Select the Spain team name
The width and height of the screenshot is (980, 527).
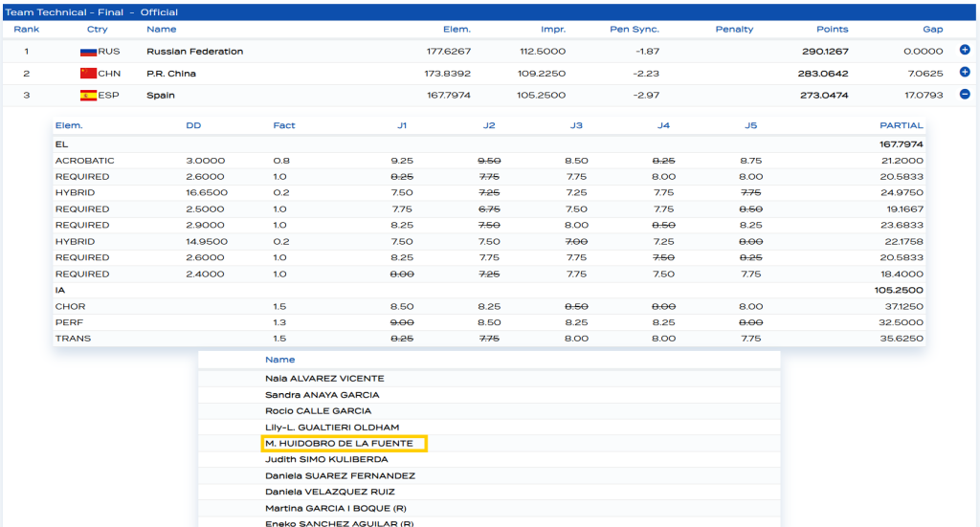[160, 96]
